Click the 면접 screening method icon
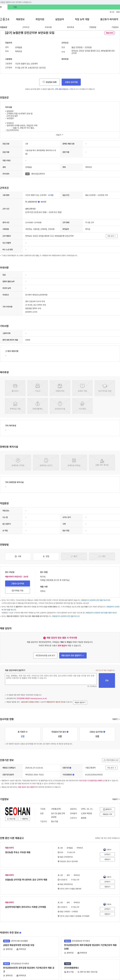 [x=46, y=556]
